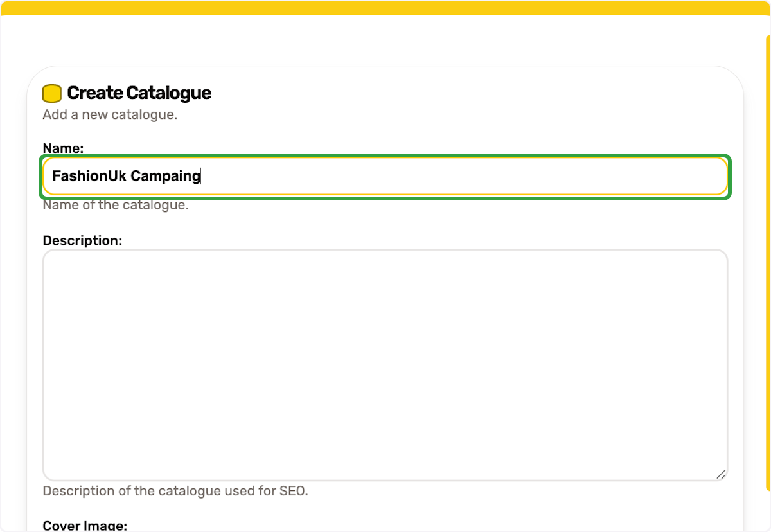This screenshot has height=532, width=771.
Task: Click the 'Name:' field label
Action: tap(63, 148)
